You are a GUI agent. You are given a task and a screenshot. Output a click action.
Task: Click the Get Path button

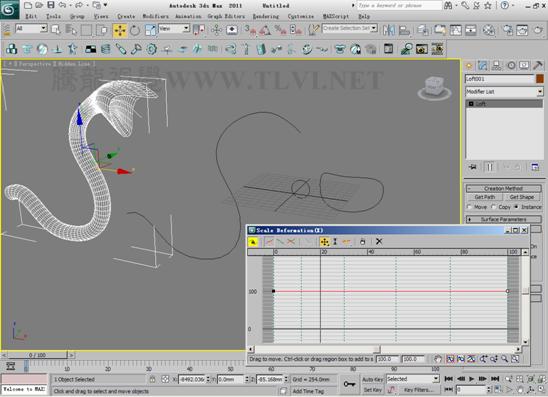click(484, 197)
